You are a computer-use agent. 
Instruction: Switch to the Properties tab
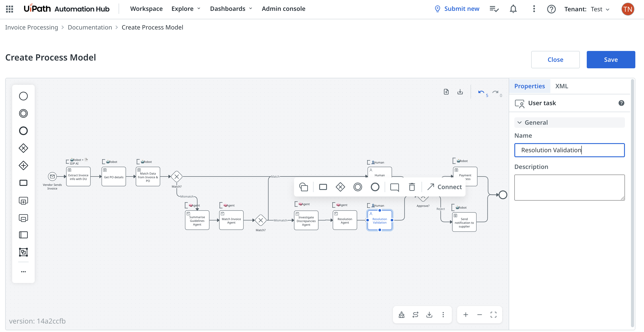(x=530, y=86)
